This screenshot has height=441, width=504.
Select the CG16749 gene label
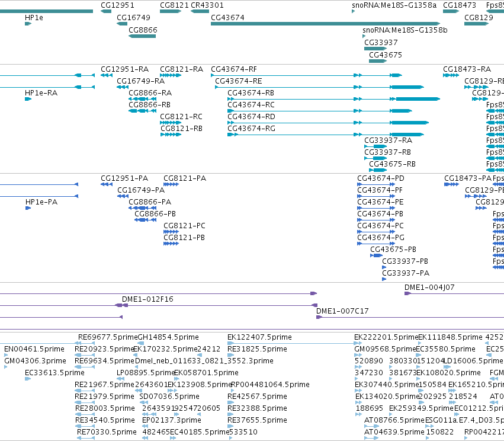point(133,18)
